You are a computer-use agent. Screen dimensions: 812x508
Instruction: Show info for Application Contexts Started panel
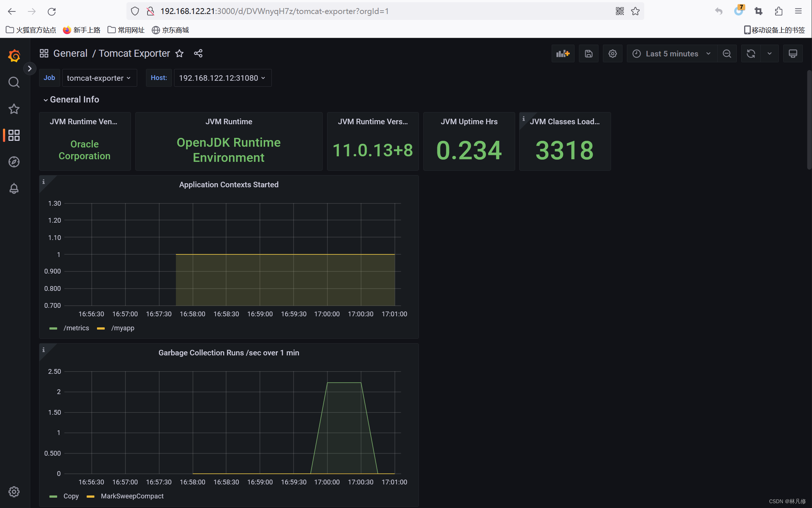pos(44,181)
